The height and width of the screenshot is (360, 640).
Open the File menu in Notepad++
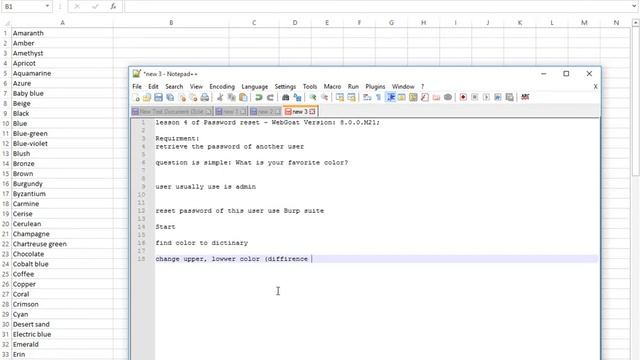137,87
